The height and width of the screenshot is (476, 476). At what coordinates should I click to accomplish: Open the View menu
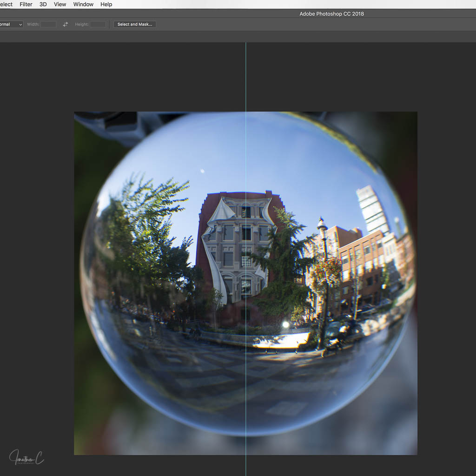(60, 4)
